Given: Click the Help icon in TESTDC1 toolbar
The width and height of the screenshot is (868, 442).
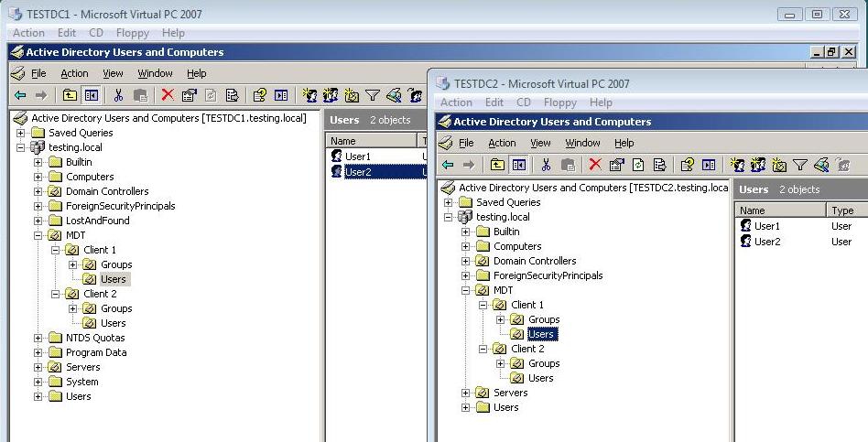Looking at the screenshot, I should point(259,95).
